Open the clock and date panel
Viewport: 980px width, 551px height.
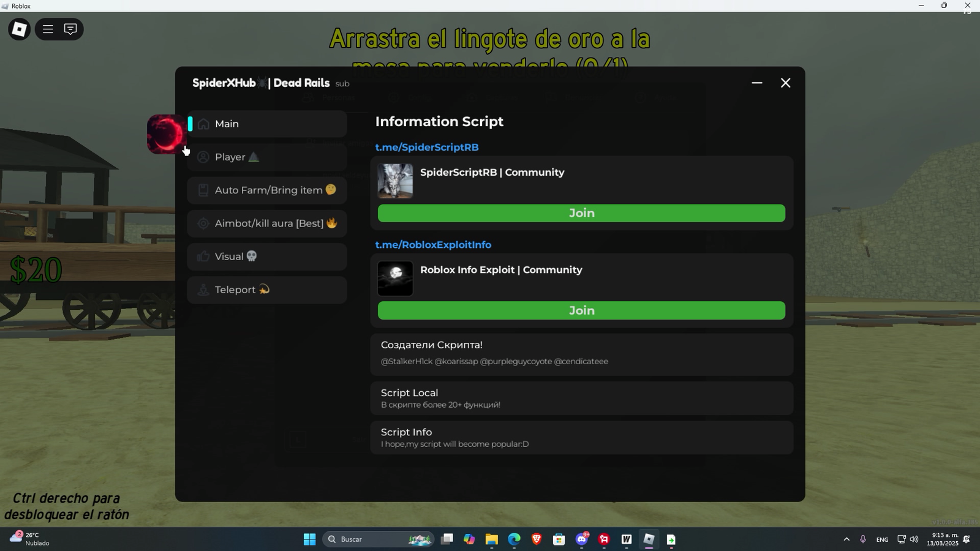click(x=942, y=539)
